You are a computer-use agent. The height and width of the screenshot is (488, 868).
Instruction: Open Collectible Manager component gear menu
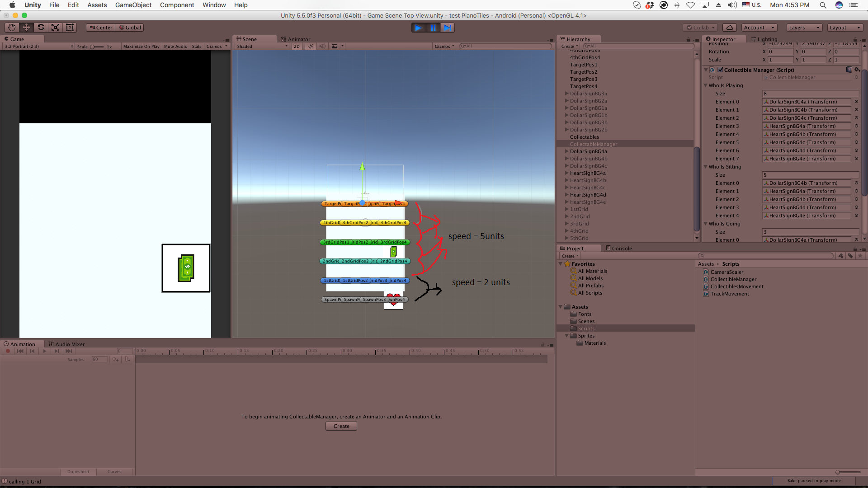857,70
